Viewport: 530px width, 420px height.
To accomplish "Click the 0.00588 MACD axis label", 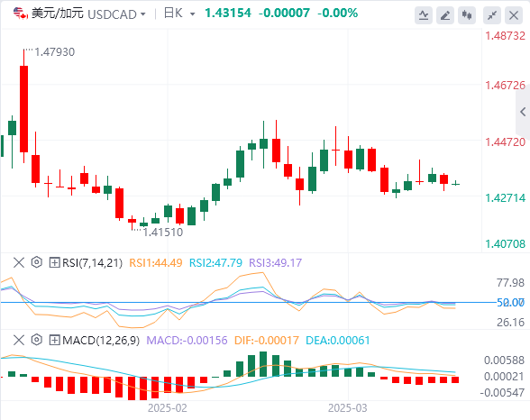I will (505, 361).
